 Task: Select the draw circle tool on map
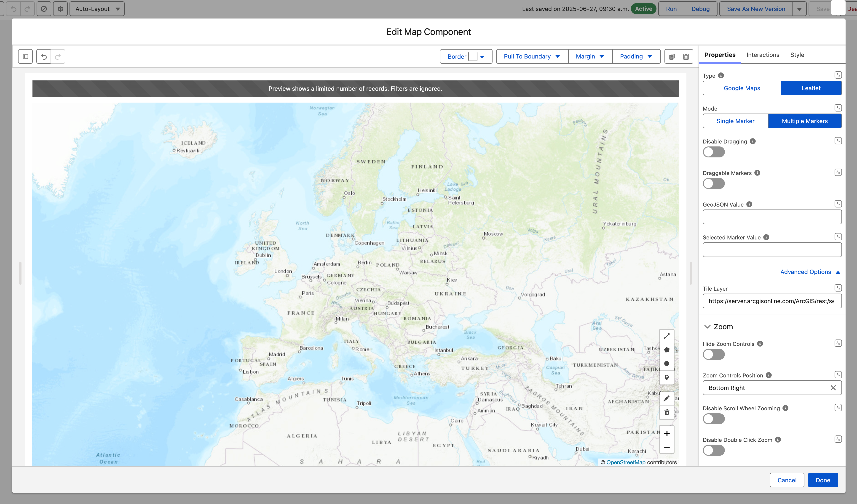tap(667, 364)
